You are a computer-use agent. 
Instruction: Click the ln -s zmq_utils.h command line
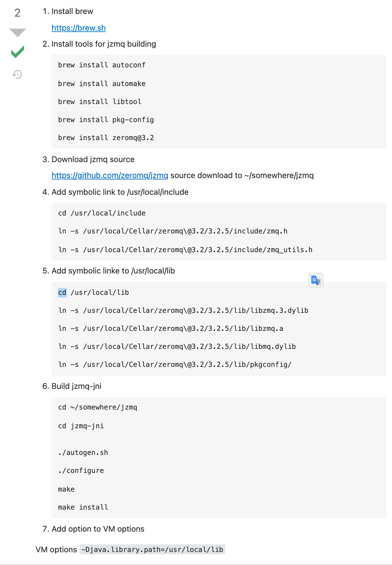185,250
